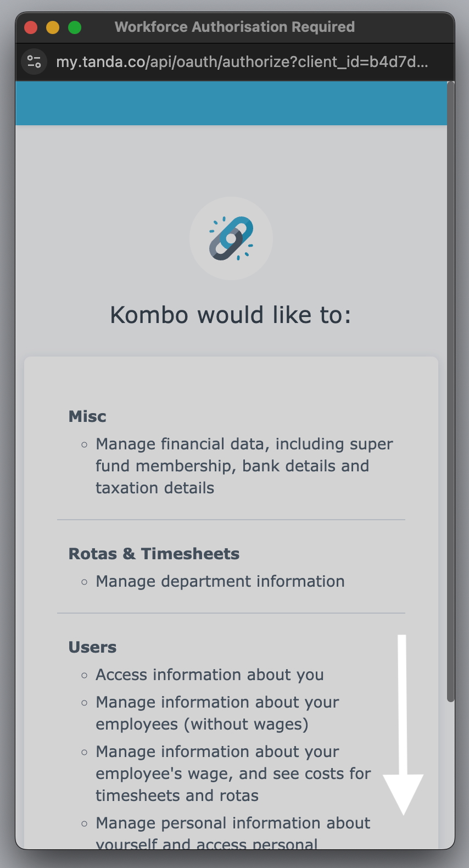Image resolution: width=469 pixels, height=868 pixels.
Task: Select the "Manage department information" permission
Action: [220, 581]
